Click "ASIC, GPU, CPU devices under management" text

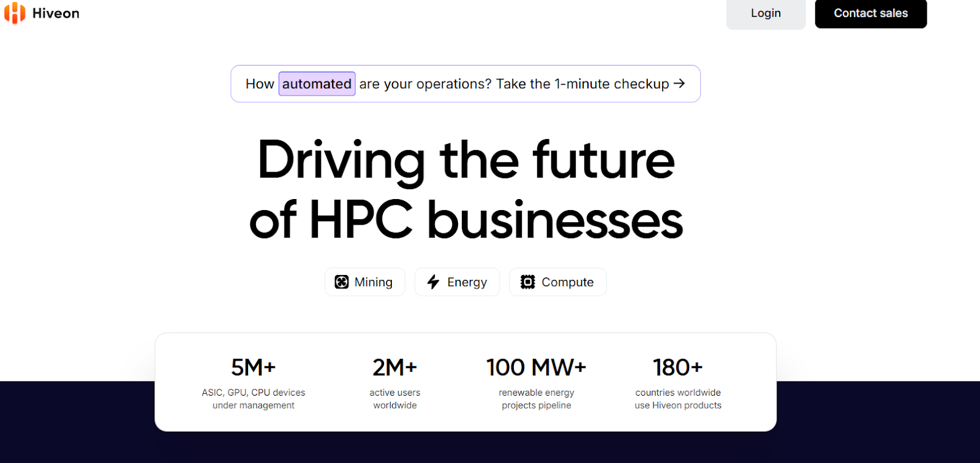(x=254, y=399)
